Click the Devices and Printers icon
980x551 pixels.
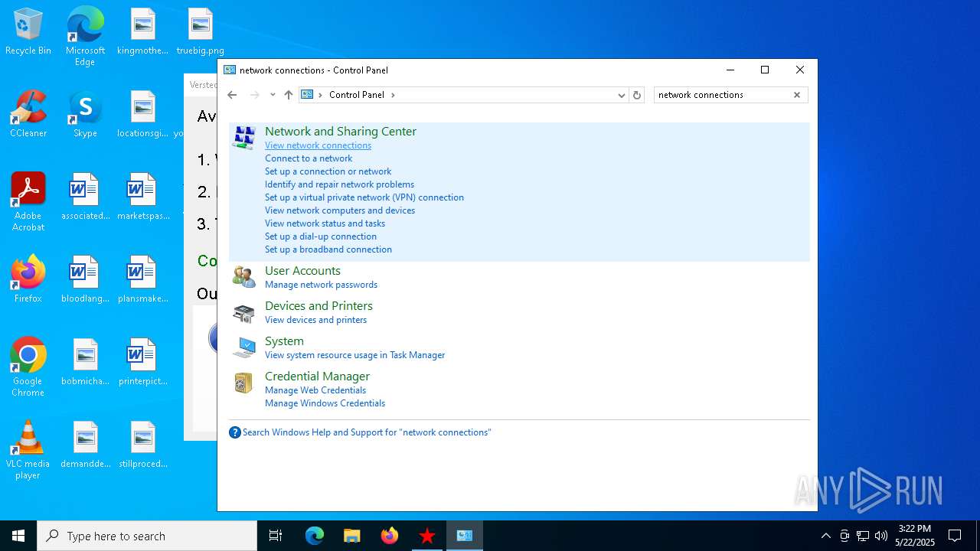pos(243,312)
